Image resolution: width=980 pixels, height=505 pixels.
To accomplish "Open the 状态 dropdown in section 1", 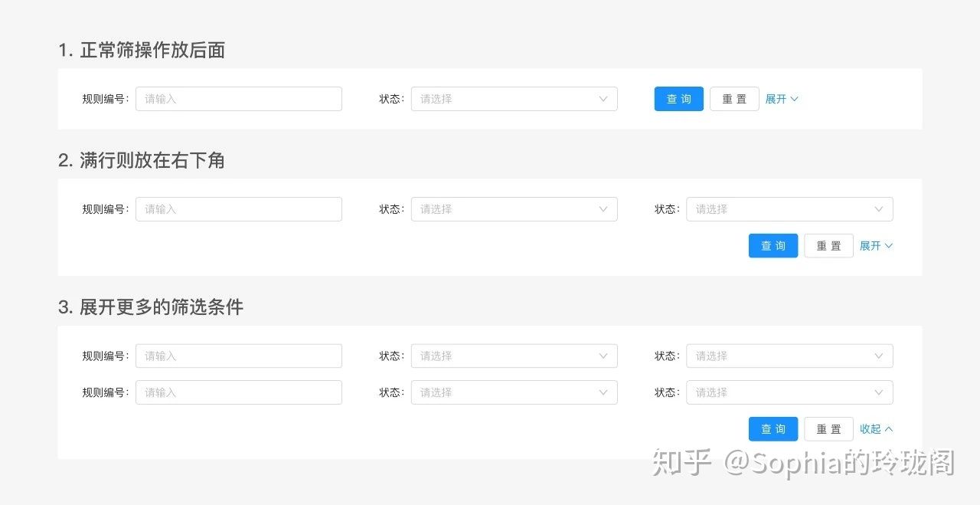I will [514, 98].
